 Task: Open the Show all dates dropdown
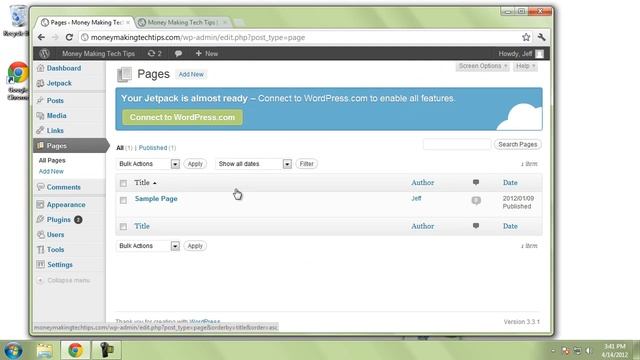click(x=253, y=164)
